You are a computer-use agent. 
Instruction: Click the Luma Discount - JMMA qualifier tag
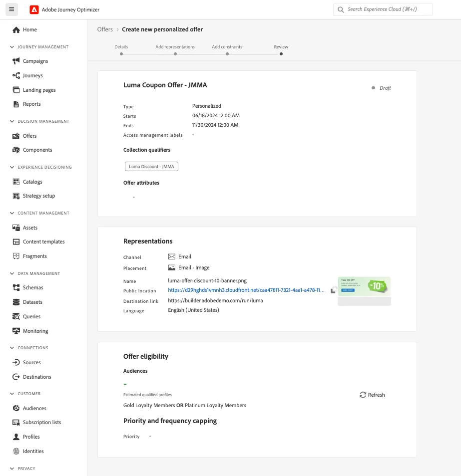pos(151,166)
